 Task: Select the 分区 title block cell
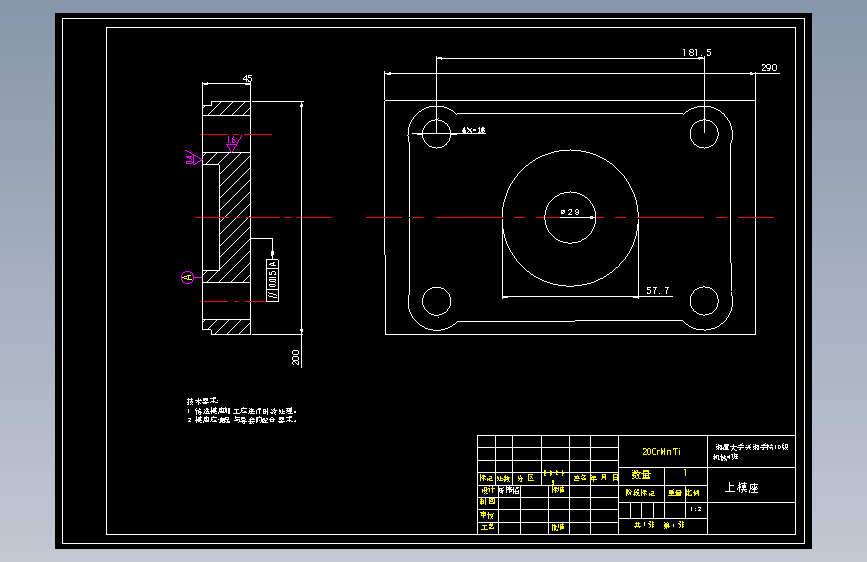(526, 478)
